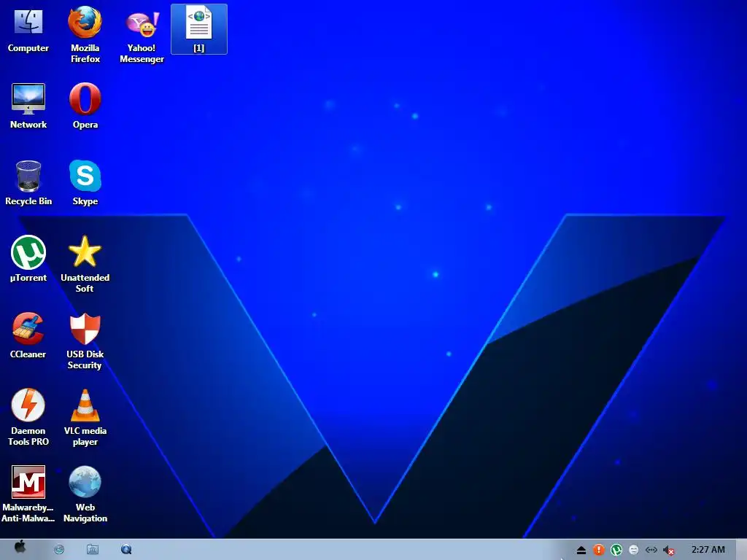Open USB Disk Security shield icon

(x=85, y=341)
